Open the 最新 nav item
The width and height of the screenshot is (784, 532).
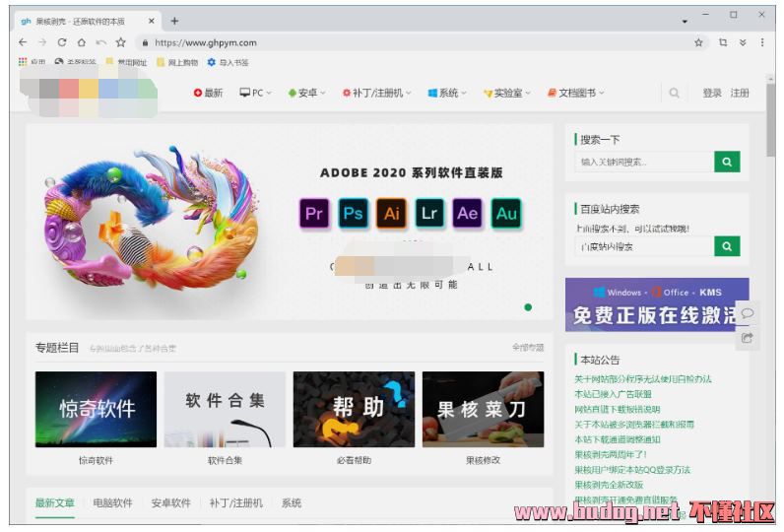208,93
